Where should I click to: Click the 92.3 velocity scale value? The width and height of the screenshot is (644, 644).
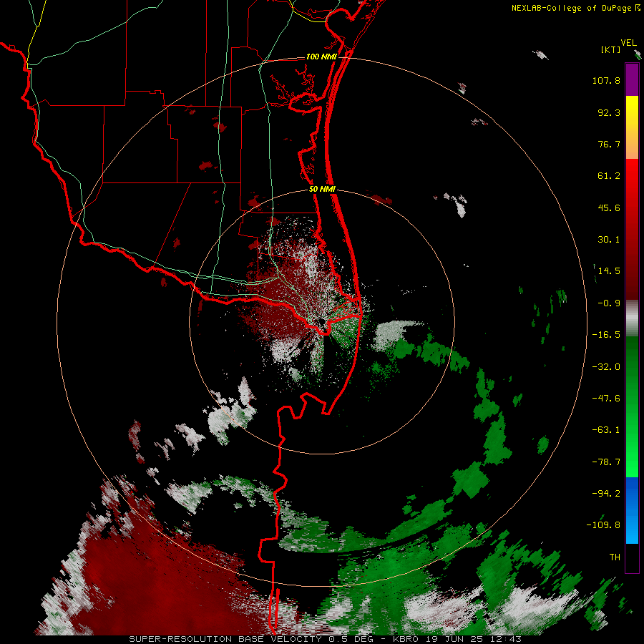coord(609,112)
